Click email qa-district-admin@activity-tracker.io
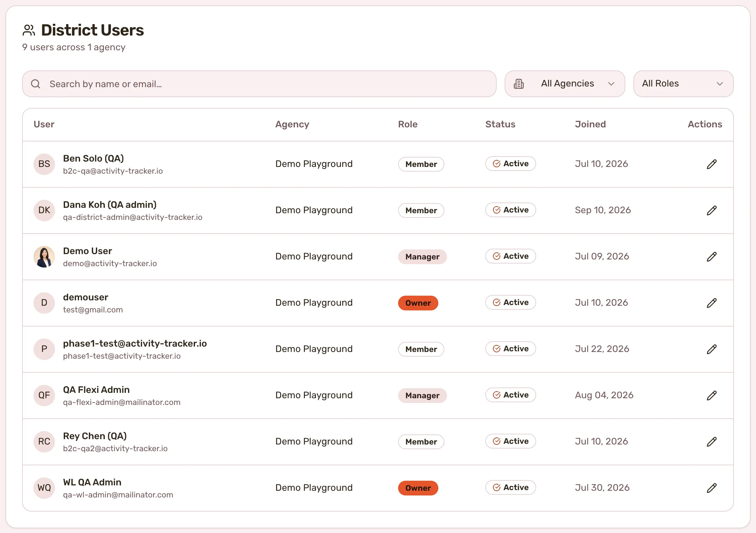756x533 pixels. point(133,217)
